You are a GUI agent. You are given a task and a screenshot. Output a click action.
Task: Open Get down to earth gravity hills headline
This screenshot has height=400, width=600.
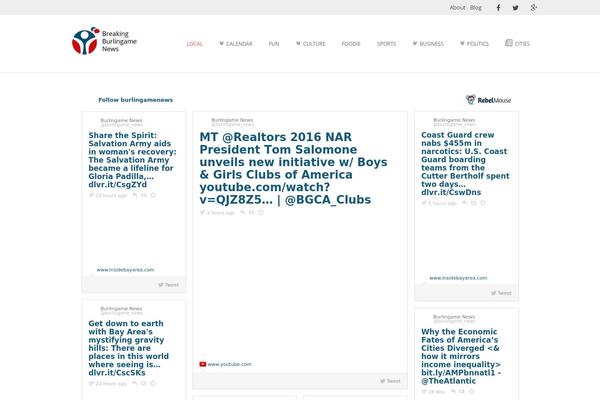tap(129, 348)
